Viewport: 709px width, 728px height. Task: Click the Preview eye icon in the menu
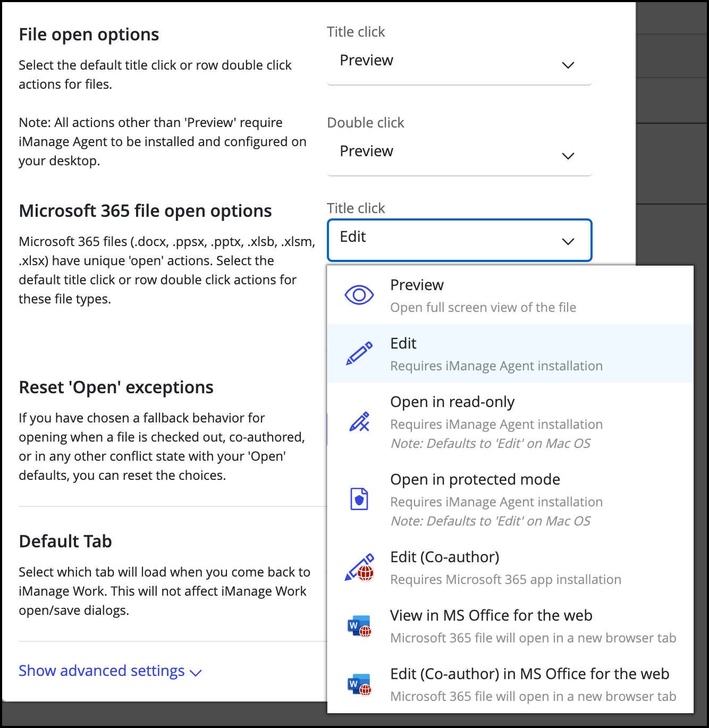coord(359,294)
